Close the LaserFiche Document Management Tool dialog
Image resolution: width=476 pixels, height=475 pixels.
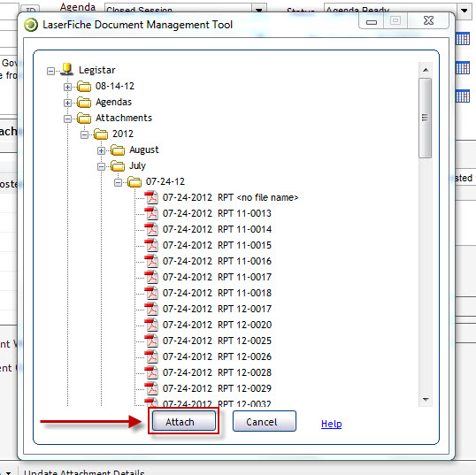tap(428, 20)
